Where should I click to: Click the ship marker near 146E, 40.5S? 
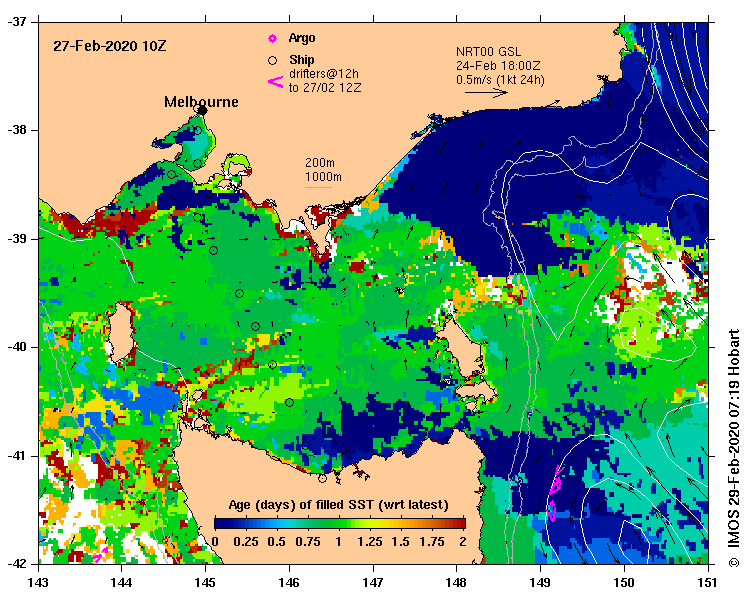point(289,403)
